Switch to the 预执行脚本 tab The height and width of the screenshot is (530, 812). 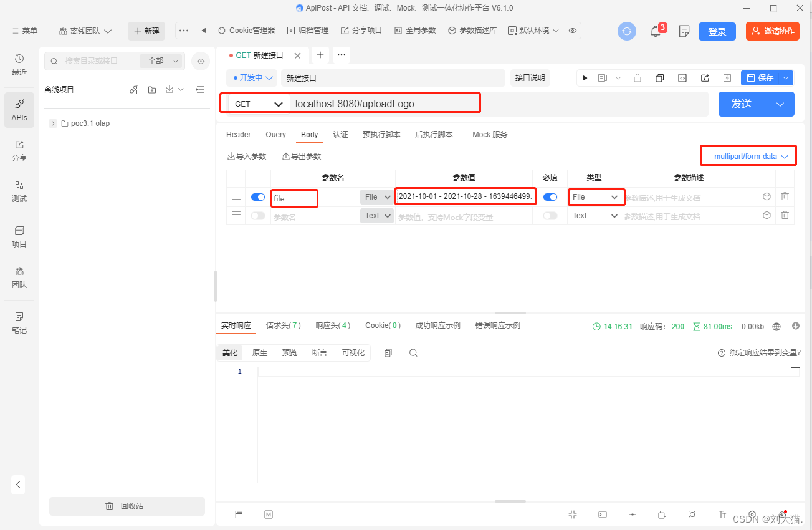381,134
